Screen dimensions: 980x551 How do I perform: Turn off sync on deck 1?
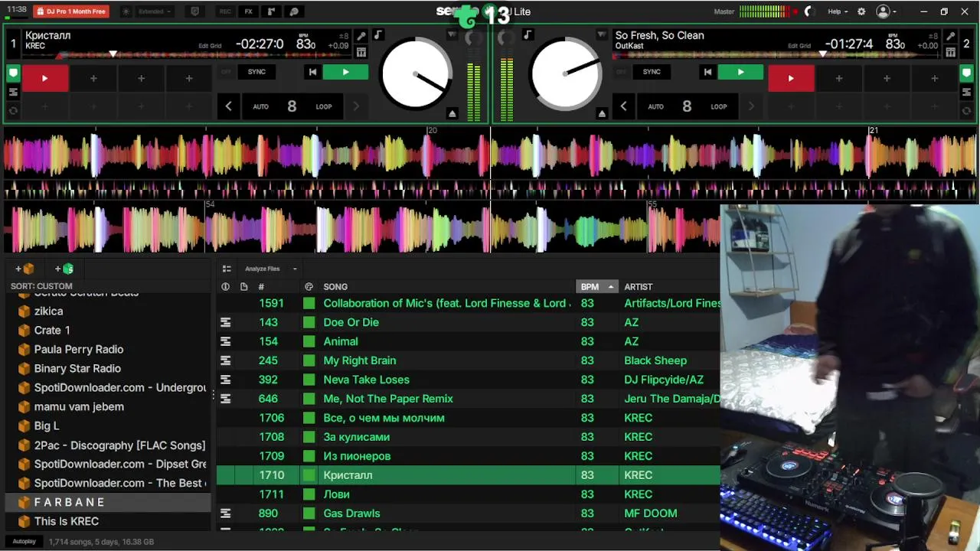[x=226, y=72]
